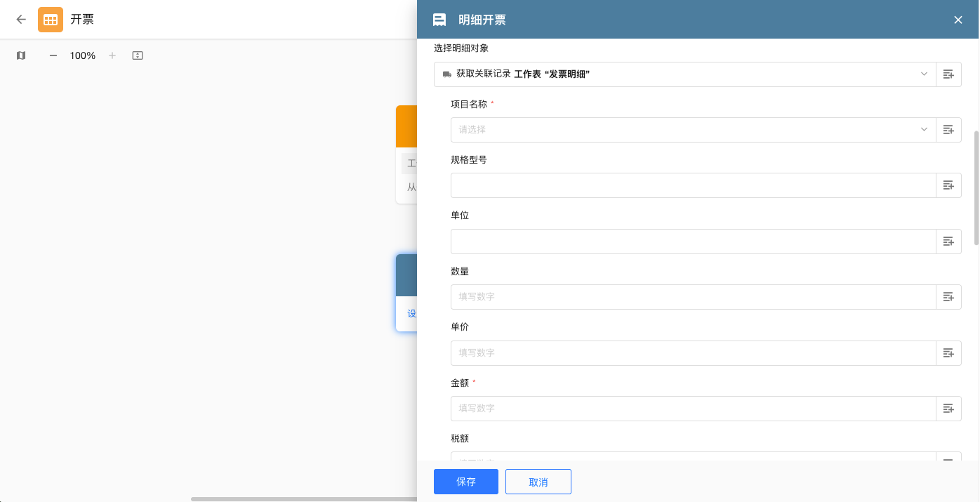980x502 pixels.
Task: Click the fit-to-screen icon beside zoom
Action: click(x=138, y=55)
